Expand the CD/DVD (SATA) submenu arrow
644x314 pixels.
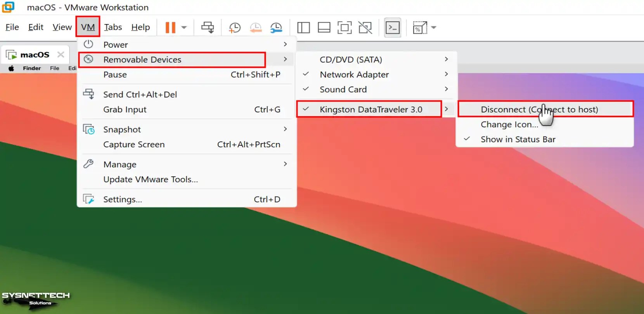coord(447,59)
